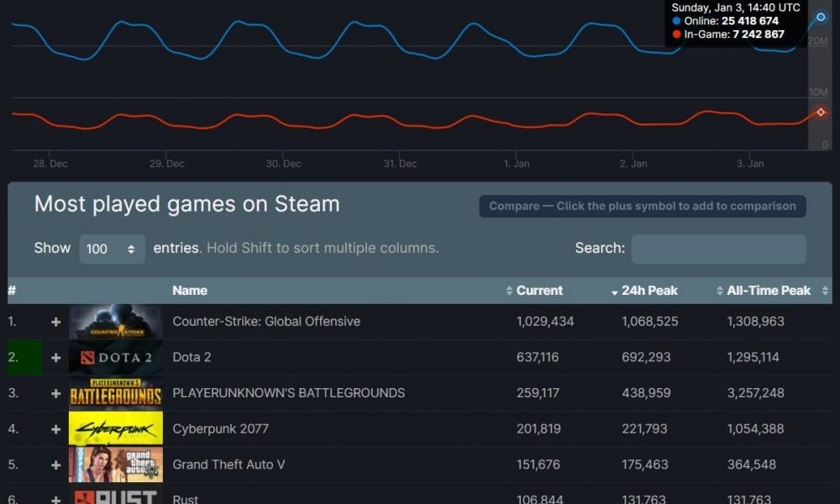The height and width of the screenshot is (504, 840).
Task: Open Grand Theft Auto V thumbnail
Action: [116, 465]
